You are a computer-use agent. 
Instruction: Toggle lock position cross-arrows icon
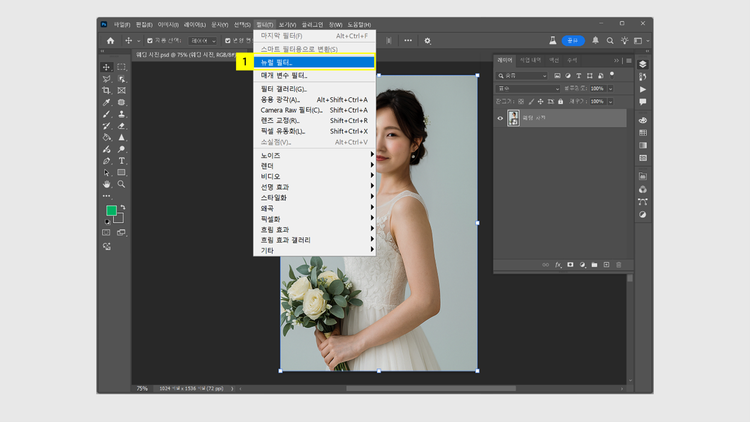point(540,101)
